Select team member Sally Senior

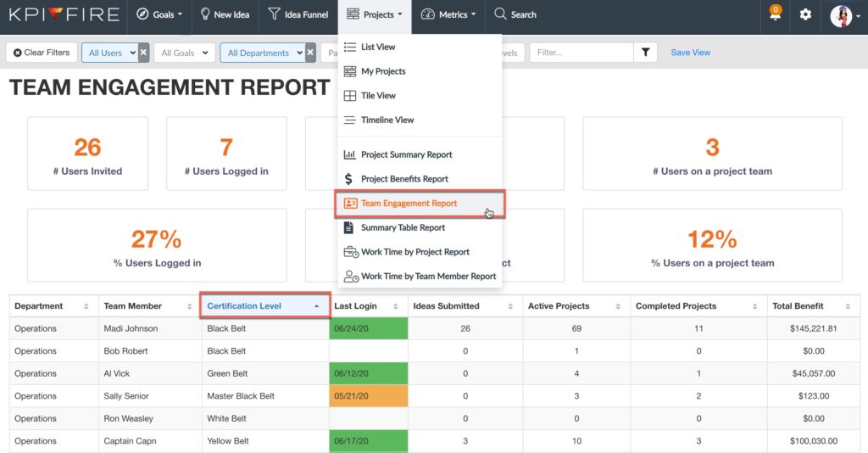point(126,396)
